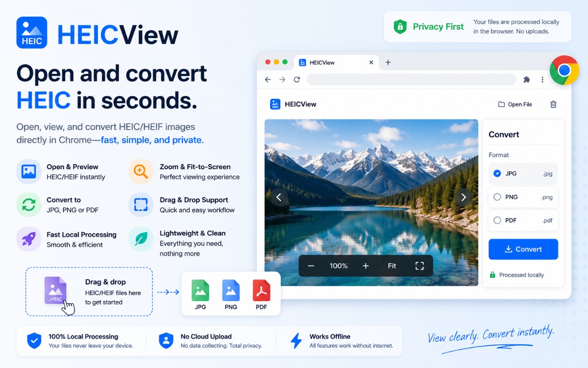The width and height of the screenshot is (588, 368).
Task: Show the next image with the right arrow
Action: pyautogui.click(x=464, y=197)
